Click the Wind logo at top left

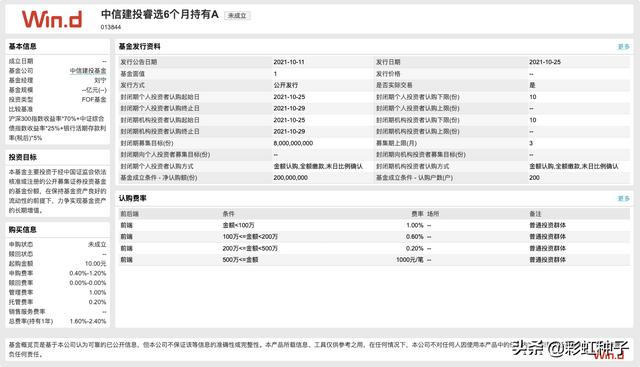[x=52, y=20]
